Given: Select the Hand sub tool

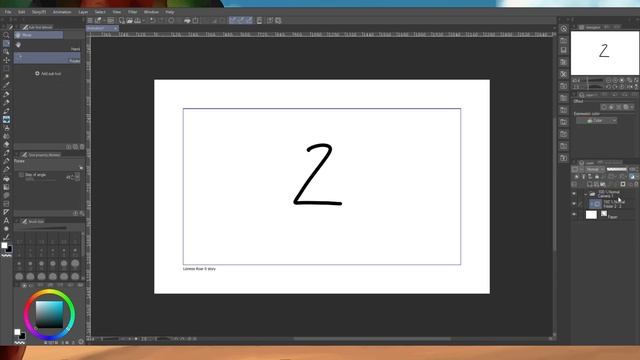Looking at the screenshot, I should click(x=47, y=45).
